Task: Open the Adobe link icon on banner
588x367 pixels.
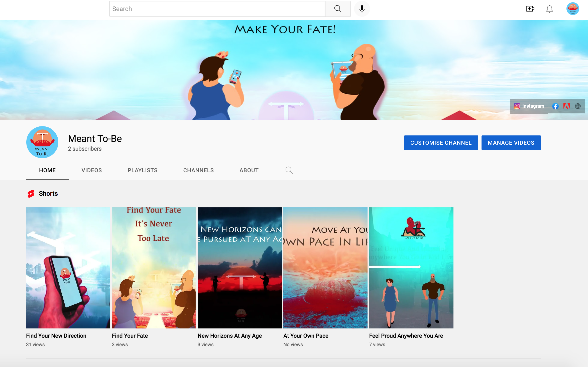Action: 566,106
